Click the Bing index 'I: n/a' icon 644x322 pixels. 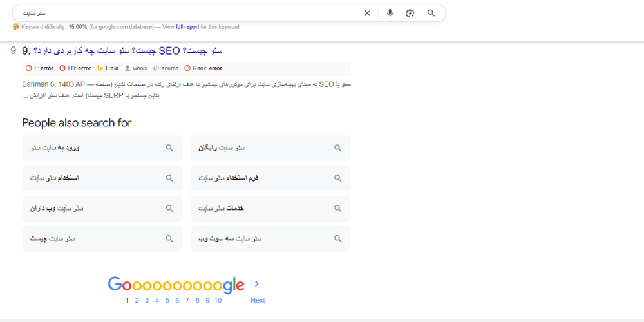pos(108,68)
